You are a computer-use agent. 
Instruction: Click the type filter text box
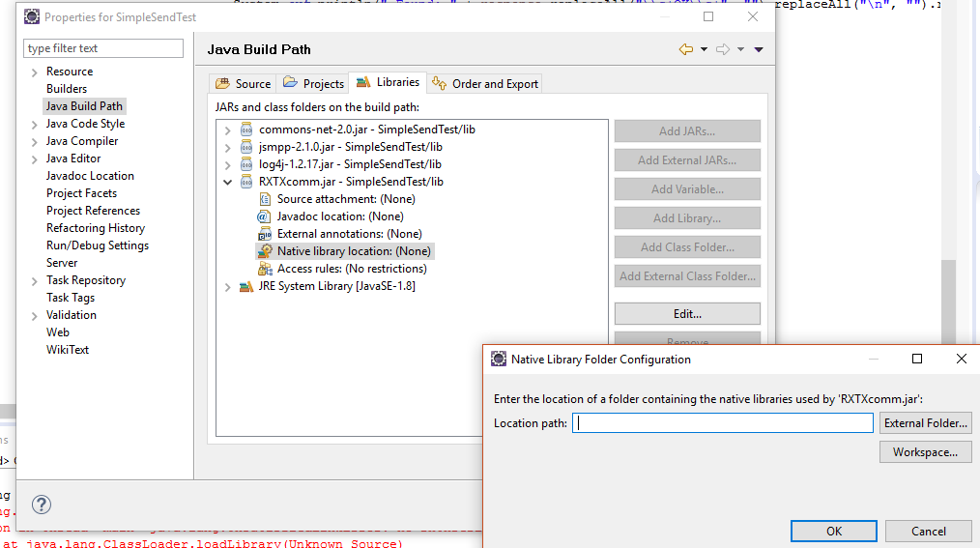pos(103,48)
